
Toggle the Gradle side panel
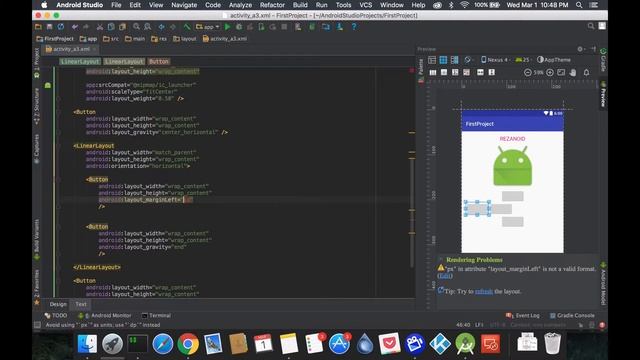[603, 60]
